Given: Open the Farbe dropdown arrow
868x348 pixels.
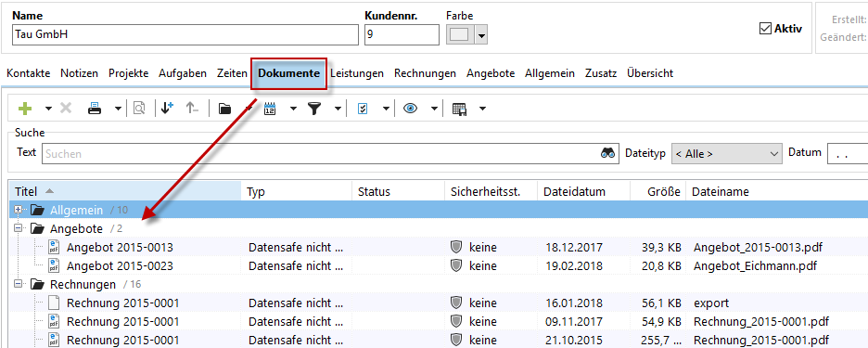Looking at the screenshot, I should tap(481, 35).
